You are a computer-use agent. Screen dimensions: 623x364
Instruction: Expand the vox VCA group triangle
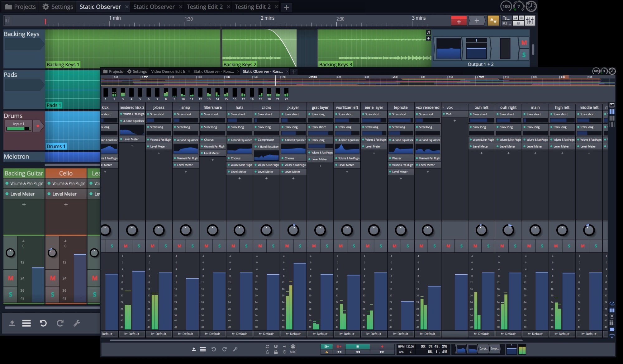444,107
